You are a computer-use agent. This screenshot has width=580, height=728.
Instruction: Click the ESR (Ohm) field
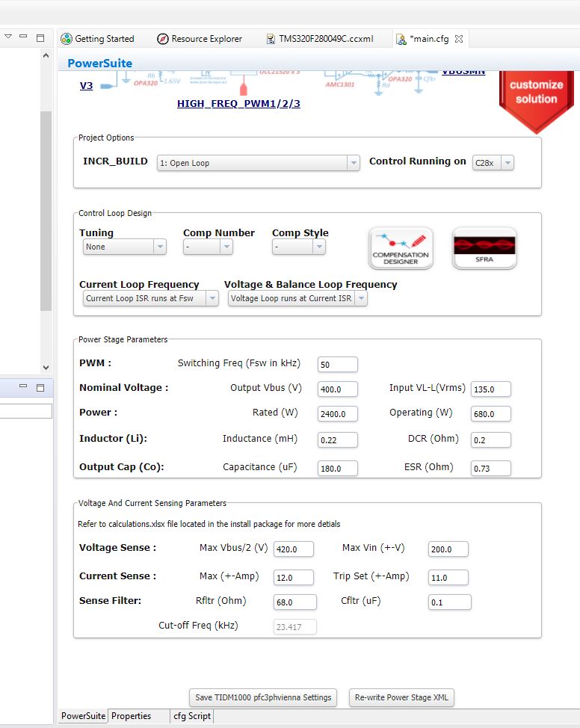[491, 468]
